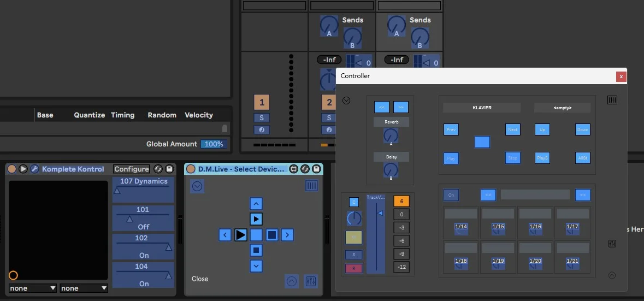644x301 pixels.
Task: Click Global Amount 100% value field
Action: pyautogui.click(x=214, y=144)
